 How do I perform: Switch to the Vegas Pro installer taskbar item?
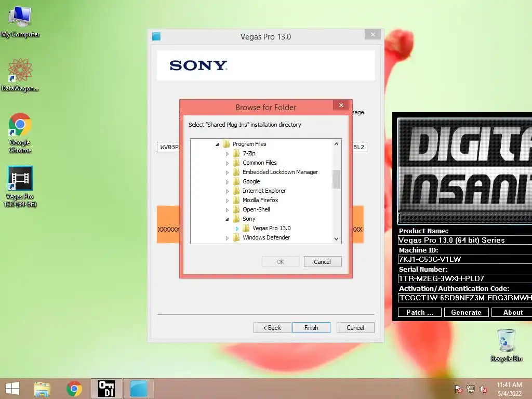pyautogui.click(x=138, y=389)
